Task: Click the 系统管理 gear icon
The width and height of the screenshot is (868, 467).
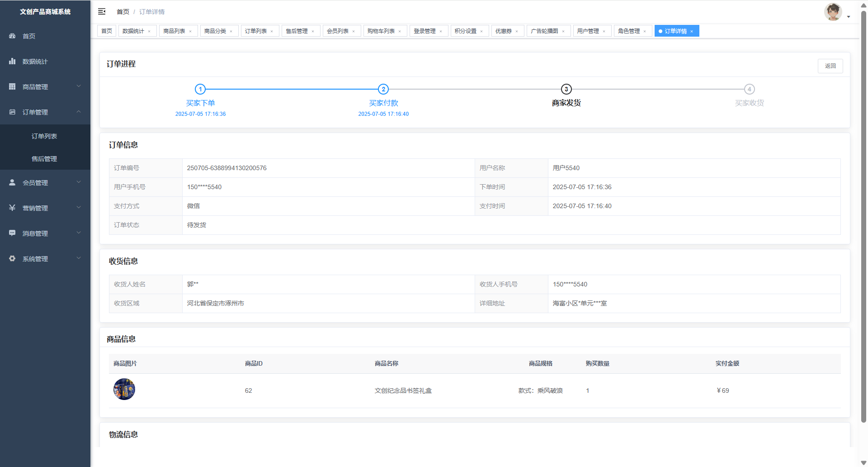Action: [x=12, y=258]
